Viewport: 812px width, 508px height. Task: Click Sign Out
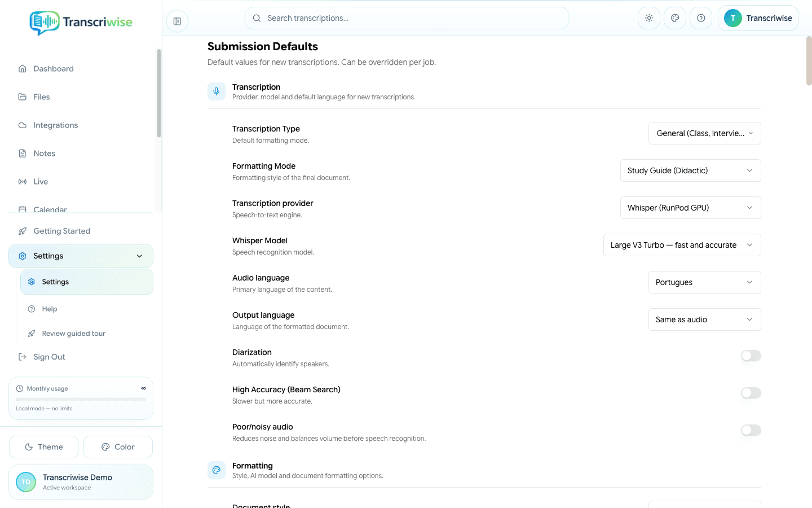tap(81, 357)
